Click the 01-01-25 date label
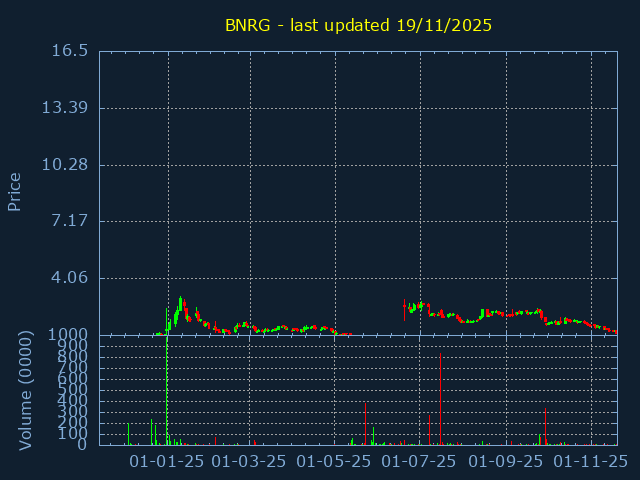The height and width of the screenshot is (480, 640). pos(168,461)
